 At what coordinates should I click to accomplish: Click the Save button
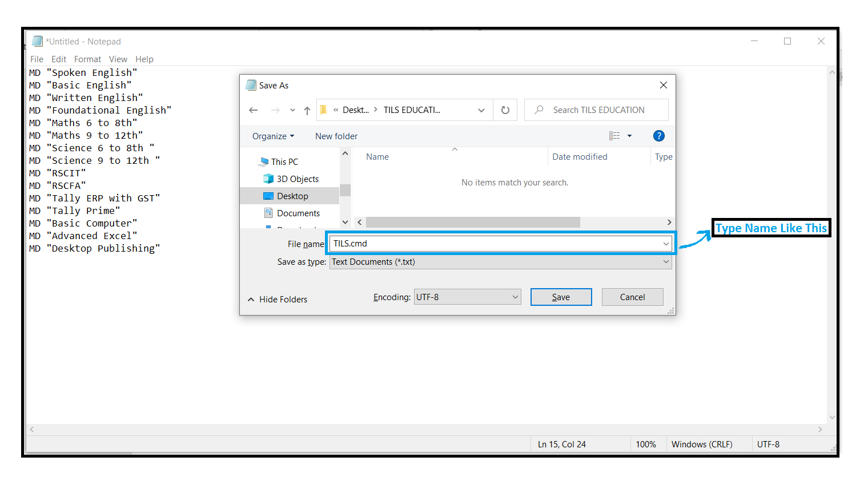click(x=561, y=297)
